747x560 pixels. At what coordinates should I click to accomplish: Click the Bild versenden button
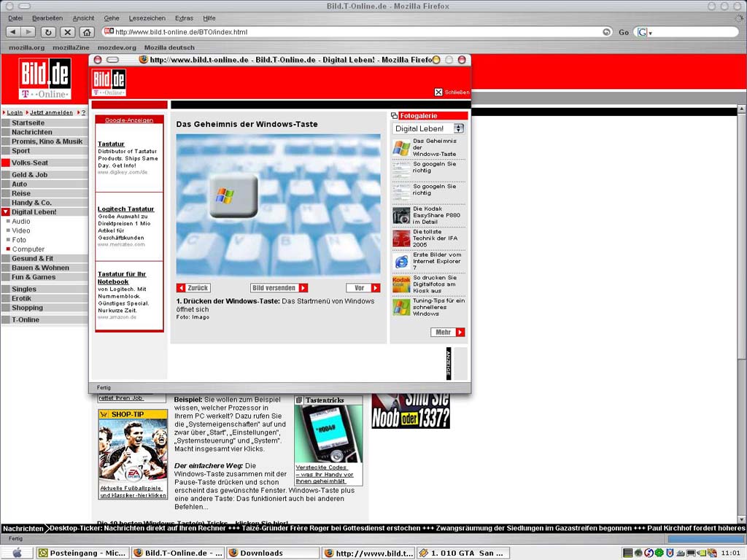tap(279, 287)
